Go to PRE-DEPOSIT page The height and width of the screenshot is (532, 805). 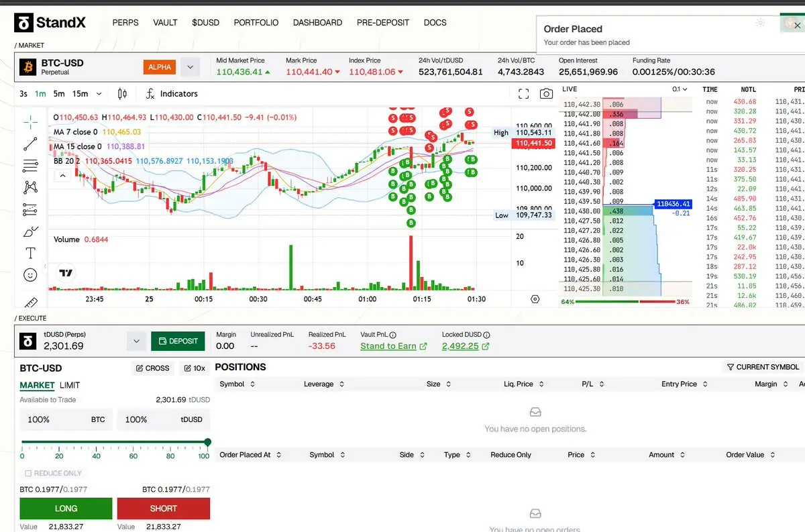pyautogui.click(x=383, y=23)
